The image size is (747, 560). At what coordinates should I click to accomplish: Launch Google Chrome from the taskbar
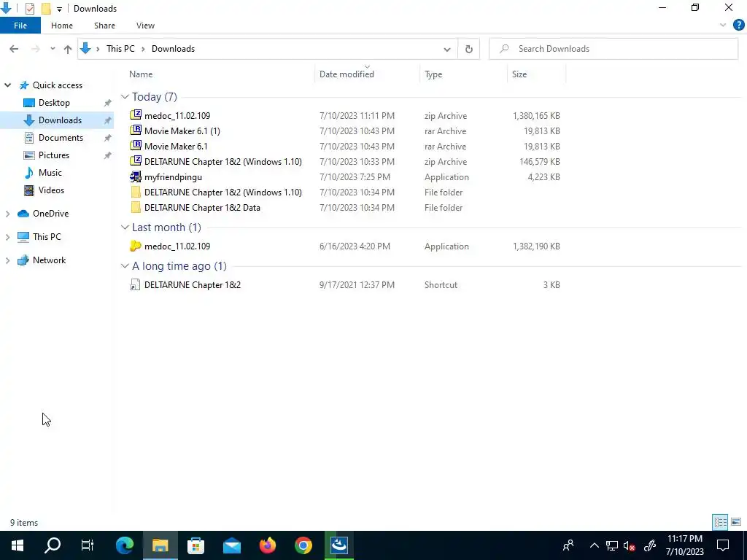(303, 545)
